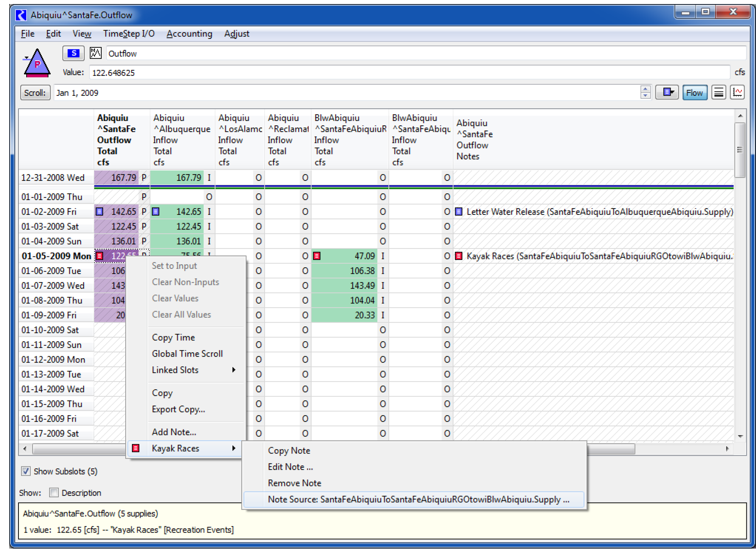Open the plot graph icon button
Image resolution: width=756 pixels, height=553 pixels.
pyautogui.click(x=738, y=92)
